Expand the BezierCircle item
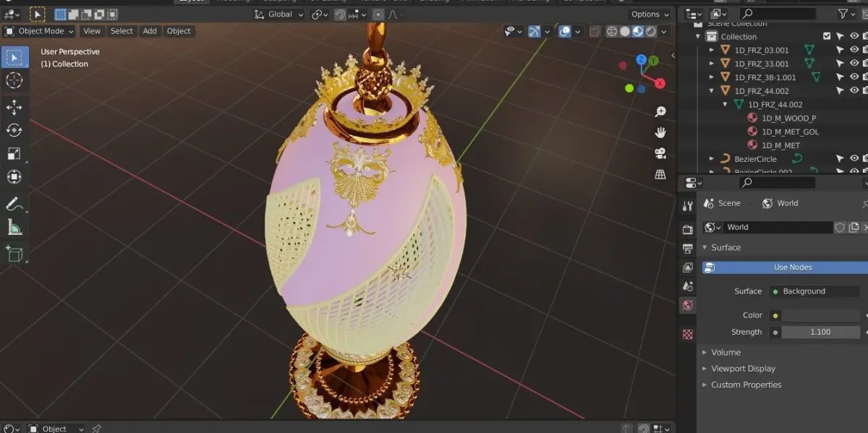Image resolution: width=868 pixels, height=433 pixels. click(x=712, y=158)
